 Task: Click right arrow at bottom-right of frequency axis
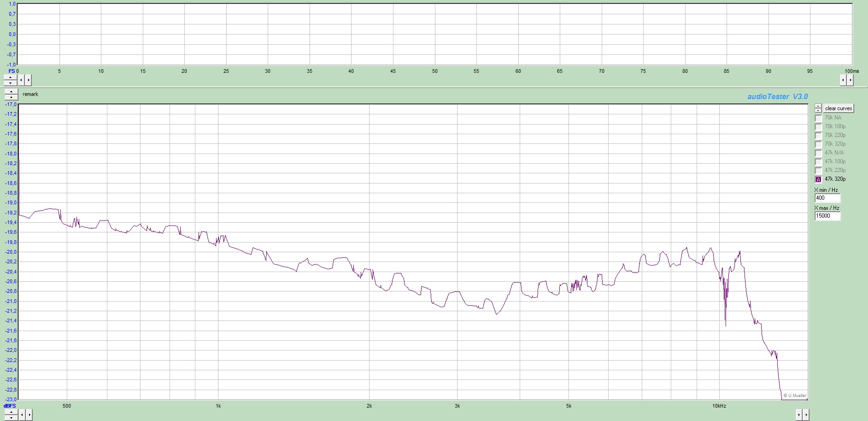click(806, 415)
